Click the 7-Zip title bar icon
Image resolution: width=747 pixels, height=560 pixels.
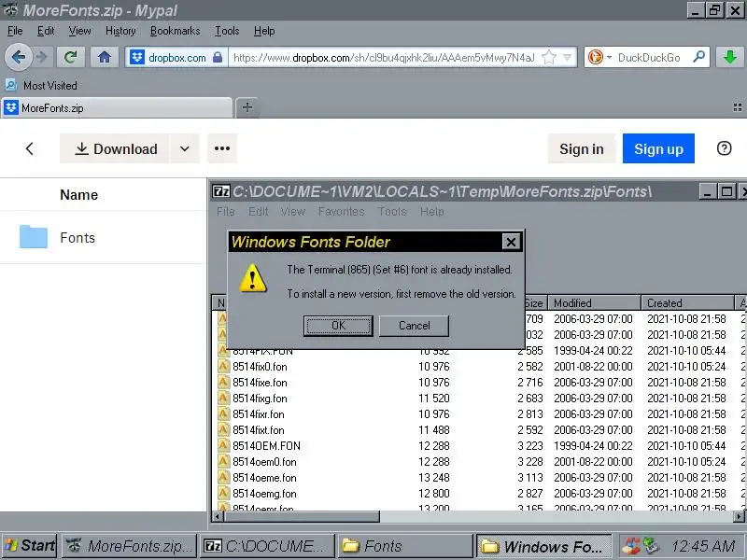[x=221, y=191]
